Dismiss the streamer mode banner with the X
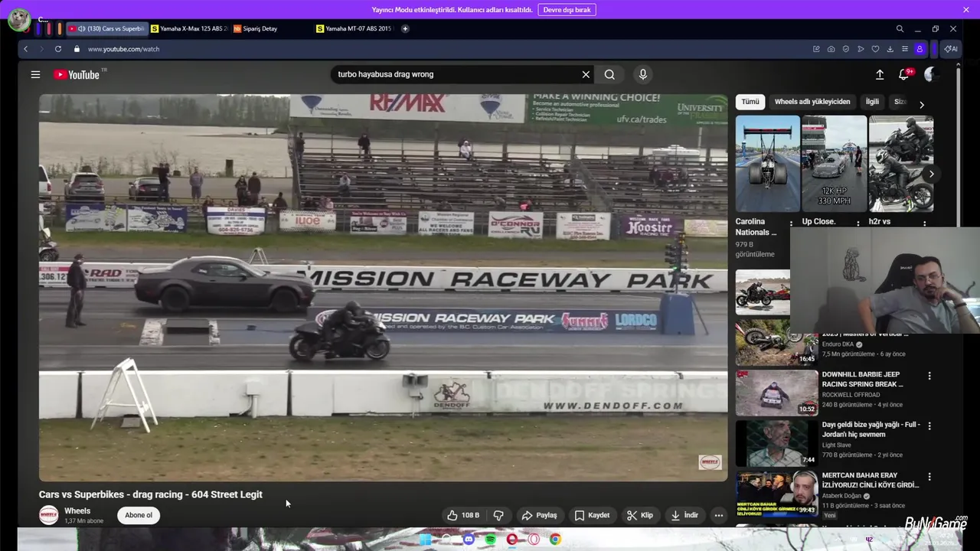 tap(966, 10)
